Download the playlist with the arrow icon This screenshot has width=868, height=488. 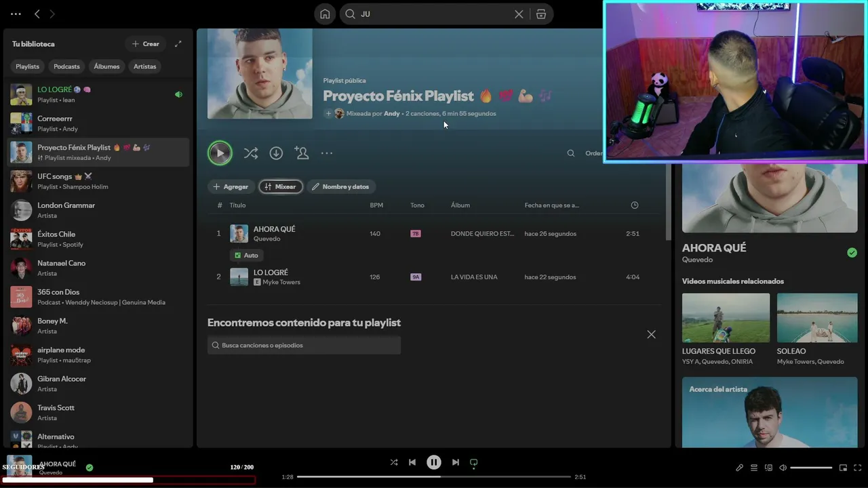click(276, 153)
